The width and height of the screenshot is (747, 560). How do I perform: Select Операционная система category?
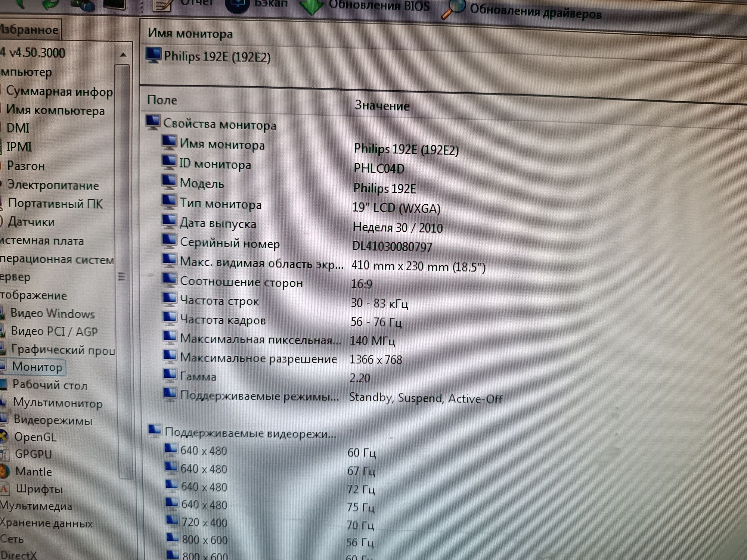click(57, 259)
